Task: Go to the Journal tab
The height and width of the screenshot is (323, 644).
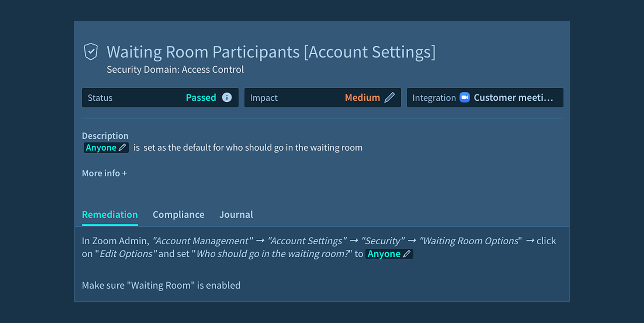Action: pos(236,215)
